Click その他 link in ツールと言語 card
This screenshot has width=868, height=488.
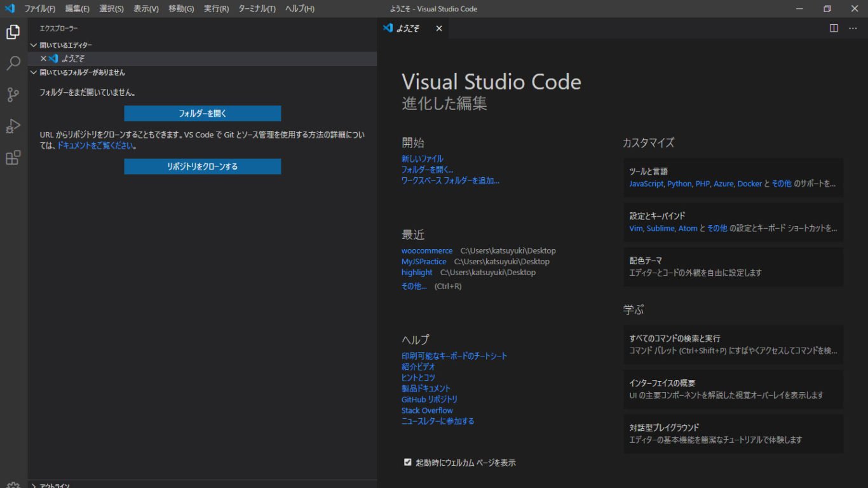(x=782, y=184)
